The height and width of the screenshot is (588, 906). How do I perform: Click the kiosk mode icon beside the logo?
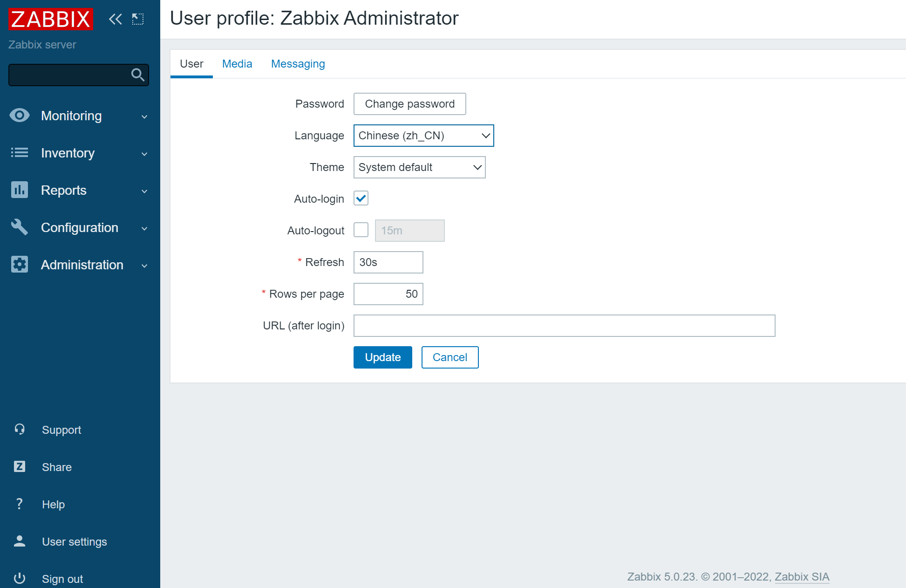pos(138,19)
